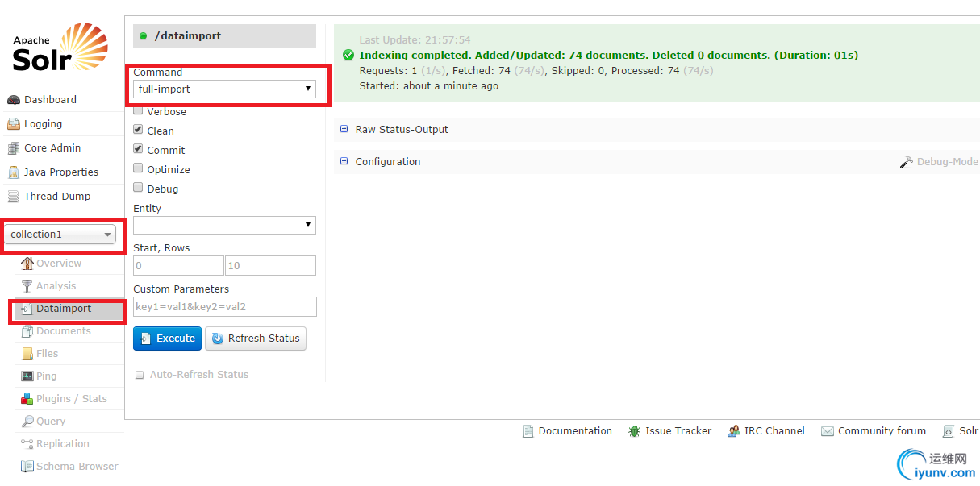This screenshot has height=486, width=980.
Task: Click the Community forum envelope icon
Action: [x=828, y=431]
